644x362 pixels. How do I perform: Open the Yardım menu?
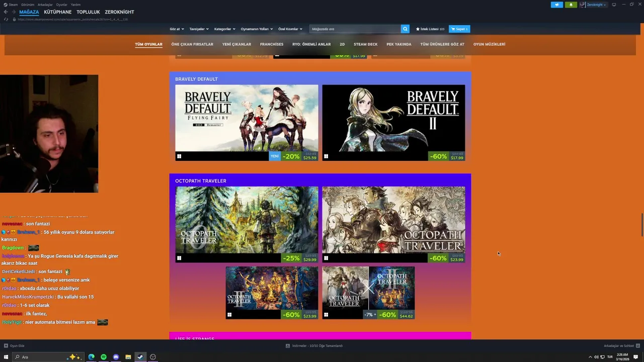click(x=75, y=5)
